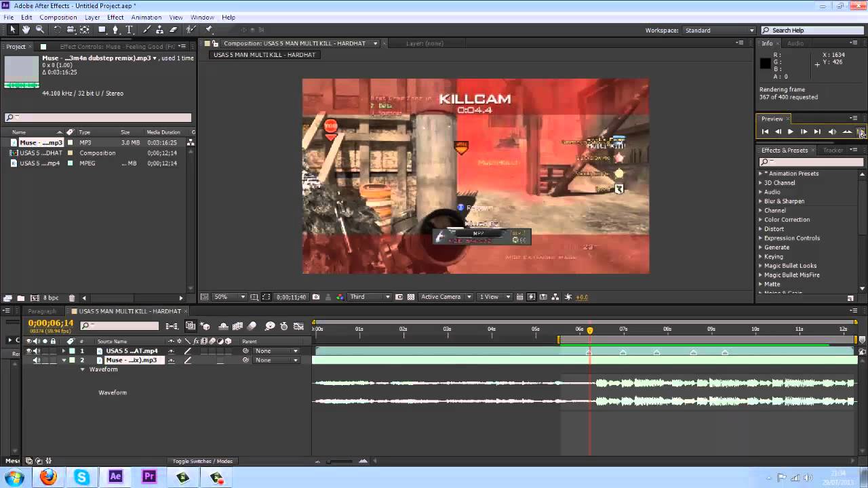Click the exposure value +0.0
This screenshot has height=488, width=868.
(582, 297)
